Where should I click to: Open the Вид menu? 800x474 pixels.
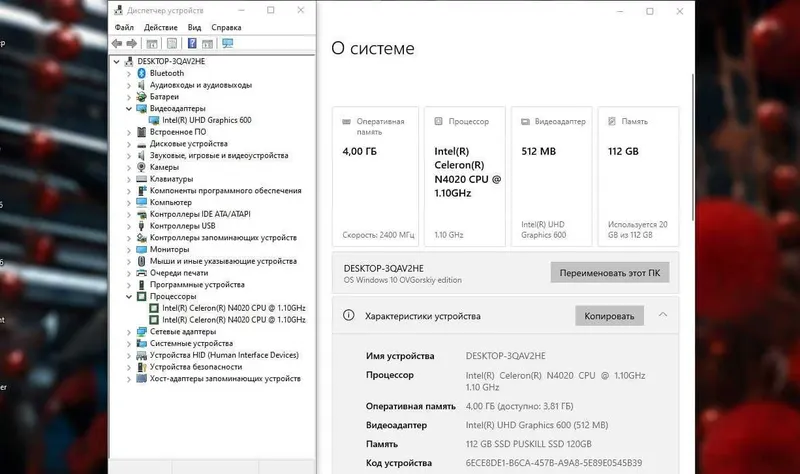(x=194, y=28)
